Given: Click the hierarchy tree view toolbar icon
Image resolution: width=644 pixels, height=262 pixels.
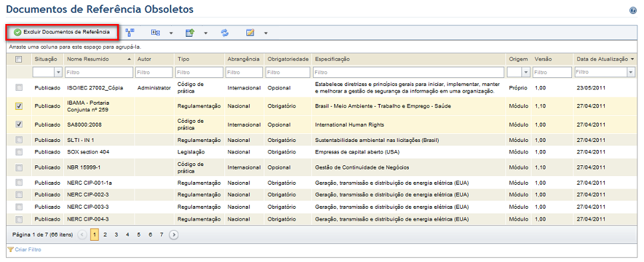Looking at the screenshot, I should tap(130, 33).
